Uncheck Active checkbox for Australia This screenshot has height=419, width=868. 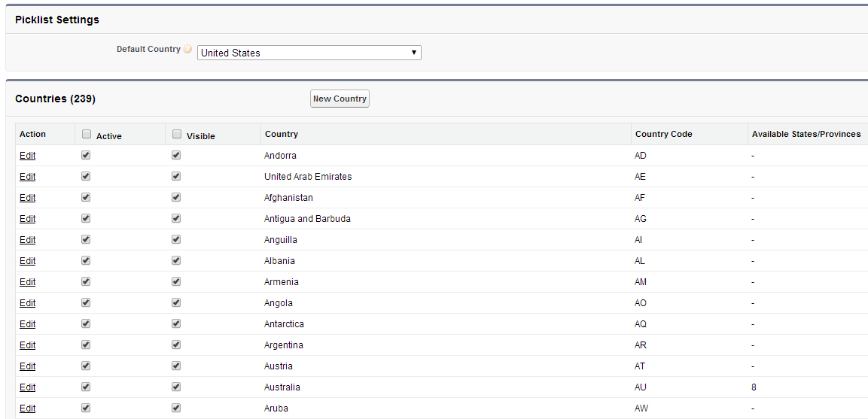click(x=86, y=387)
